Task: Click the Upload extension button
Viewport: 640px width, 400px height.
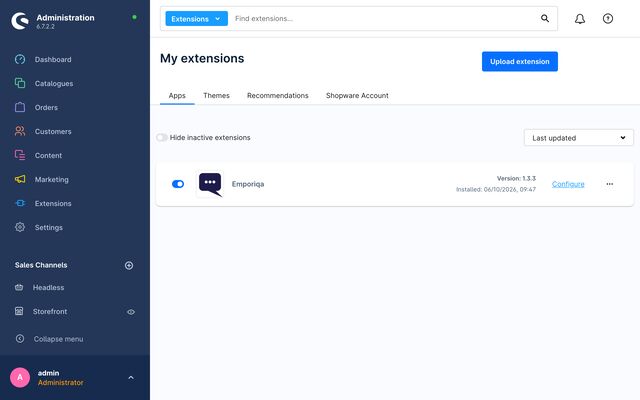Action: click(x=520, y=62)
